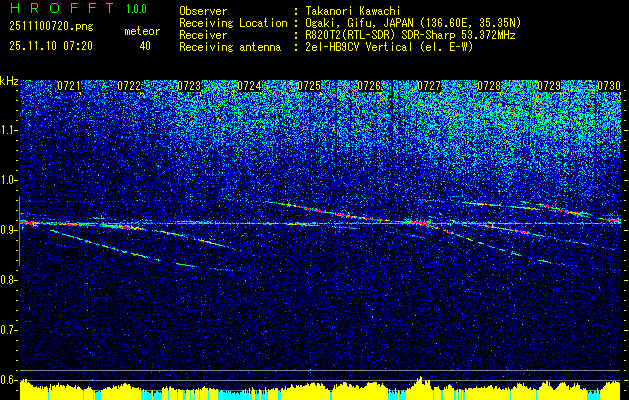Click the filename 2511100720.png
The height and width of the screenshot is (400, 629).
[x=51, y=27]
